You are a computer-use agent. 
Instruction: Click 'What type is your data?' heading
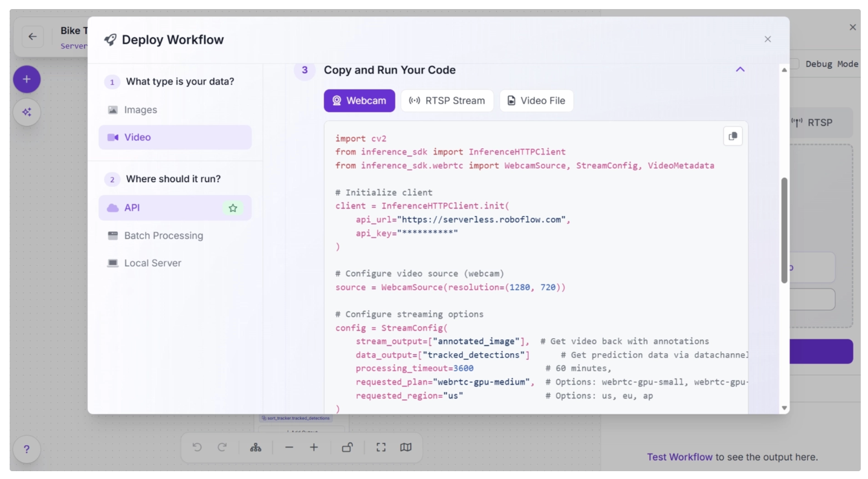pyautogui.click(x=180, y=82)
